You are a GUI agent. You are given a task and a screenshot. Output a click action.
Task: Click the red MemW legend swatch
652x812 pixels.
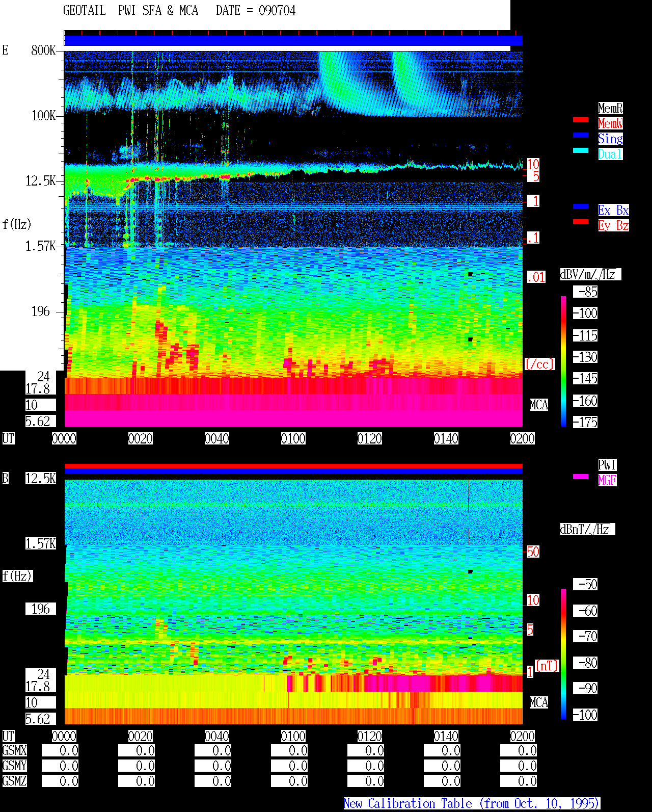coord(581,120)
